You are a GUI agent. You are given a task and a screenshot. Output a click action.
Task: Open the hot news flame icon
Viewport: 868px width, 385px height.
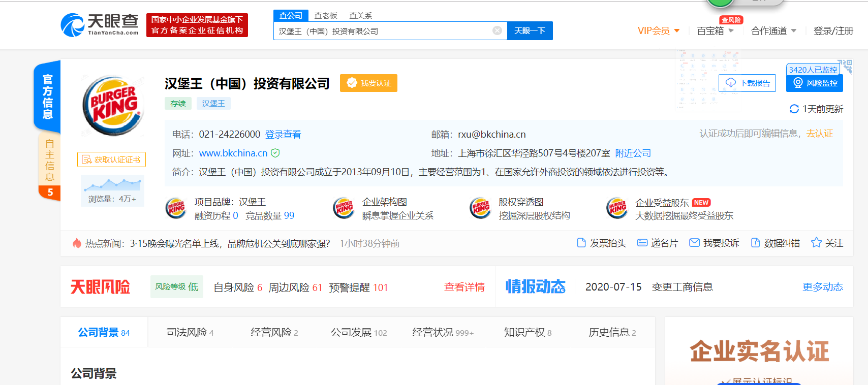point(77,243)
